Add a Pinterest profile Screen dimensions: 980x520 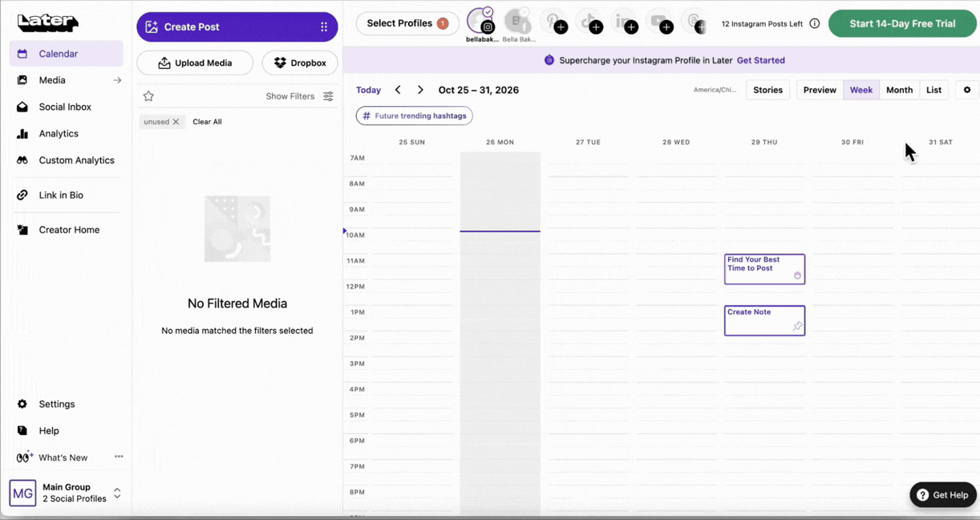pyautogui.click(x=553, y=22)
